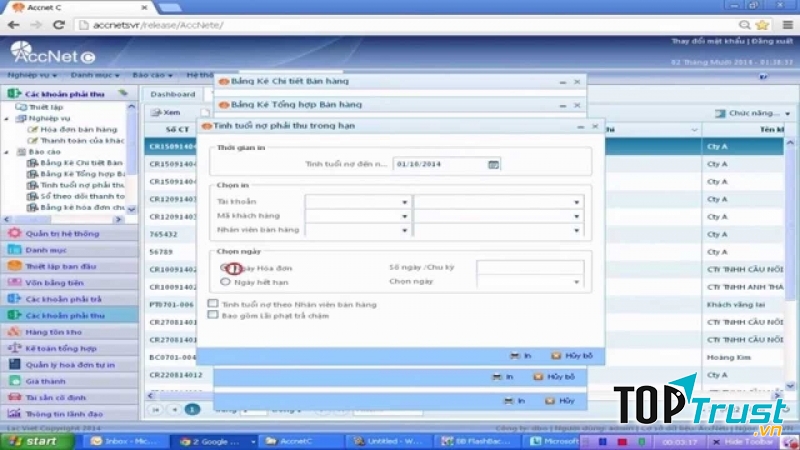Click Thông tin lãnh đạo sidebar icon
Screen dimensions: 800x450
14,413
